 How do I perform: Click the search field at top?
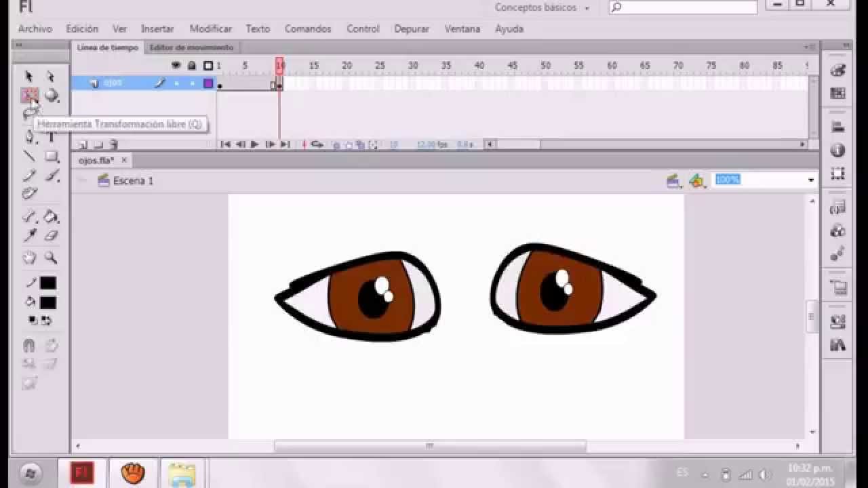point(683,7)
